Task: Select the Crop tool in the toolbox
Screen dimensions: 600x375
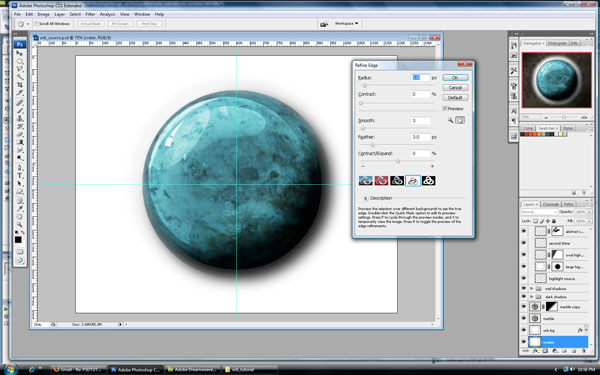Action: click(20, 85)
